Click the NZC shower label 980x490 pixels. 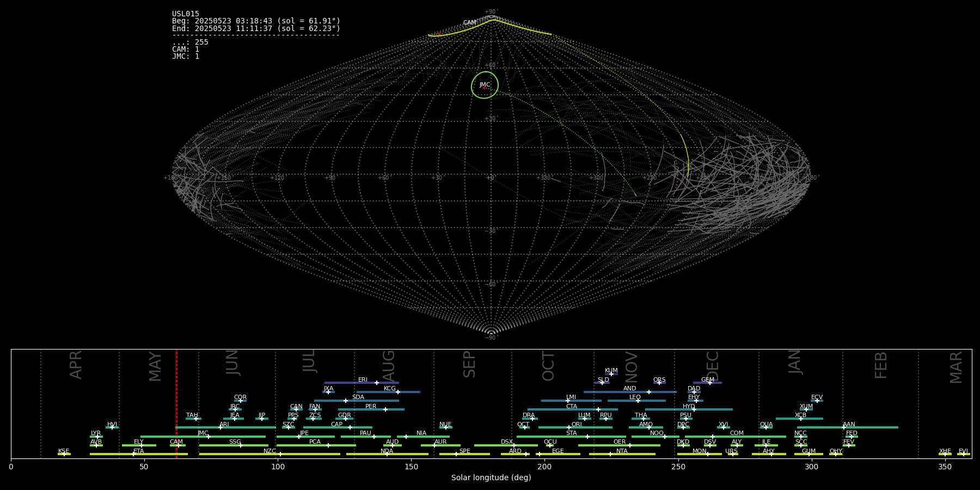pos(269,451)
